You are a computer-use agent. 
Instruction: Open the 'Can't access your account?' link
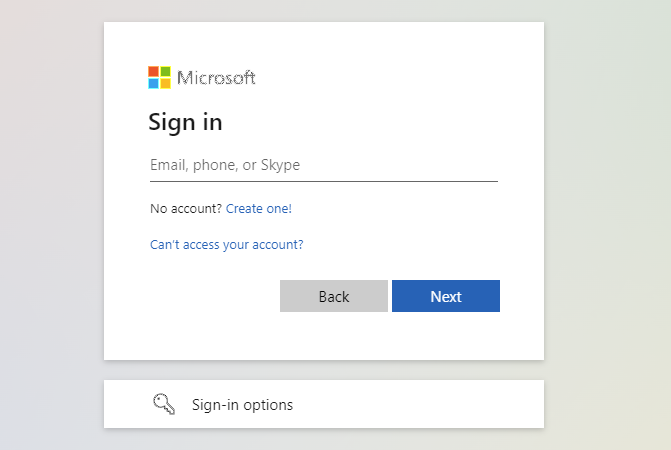click(x=226, y=245)
